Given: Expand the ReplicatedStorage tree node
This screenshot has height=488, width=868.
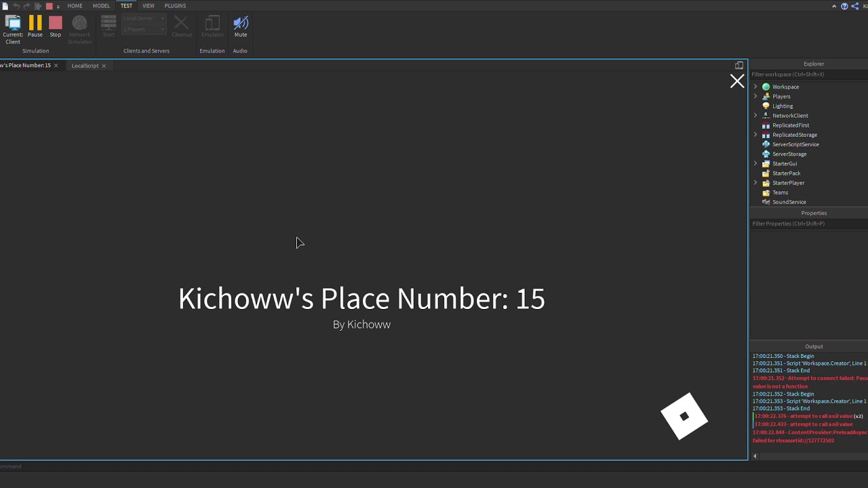Looking at the screenshot, I should [755, 135].
